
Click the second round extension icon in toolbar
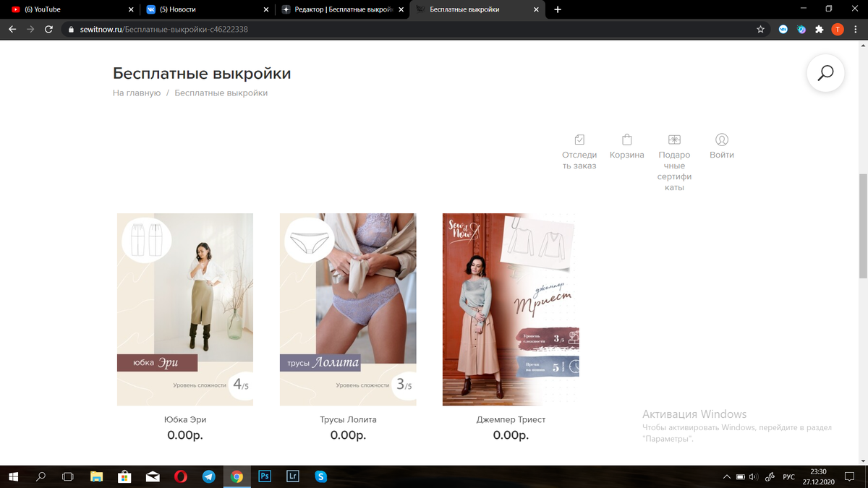[801, 30]
